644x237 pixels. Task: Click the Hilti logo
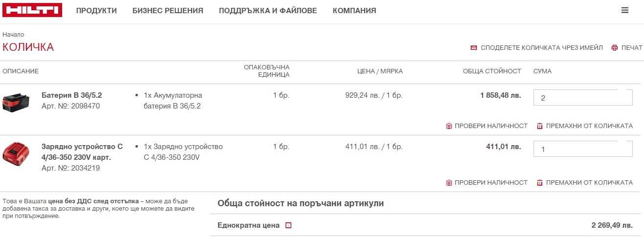click(x=32, y=10)
